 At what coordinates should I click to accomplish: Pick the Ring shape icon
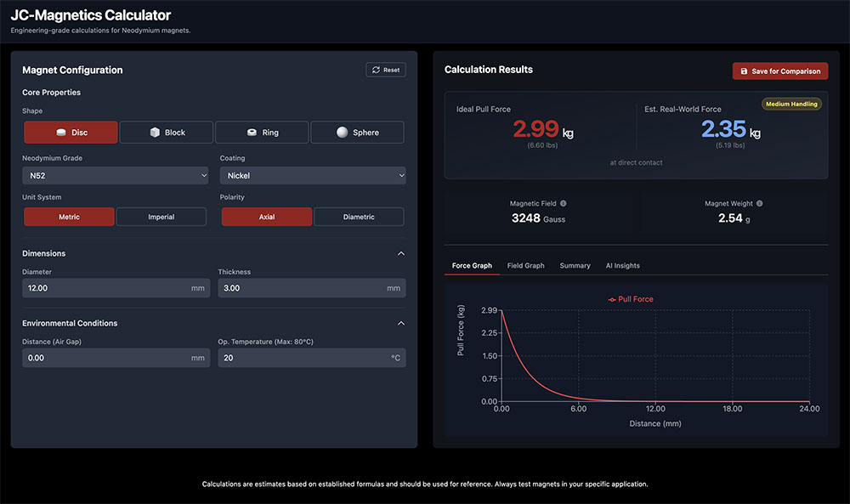coord(252,133)
